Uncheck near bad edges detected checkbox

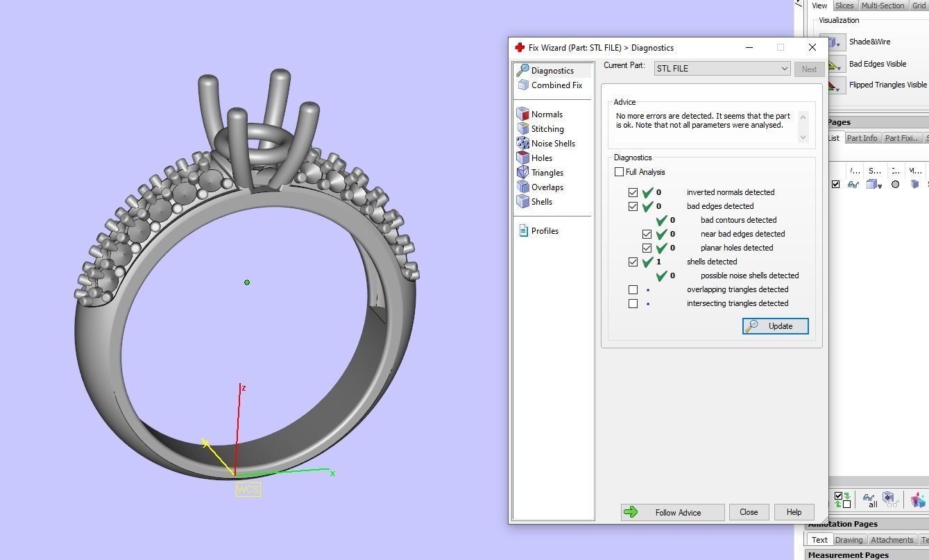pyautogui.click(x=647, y=234)
